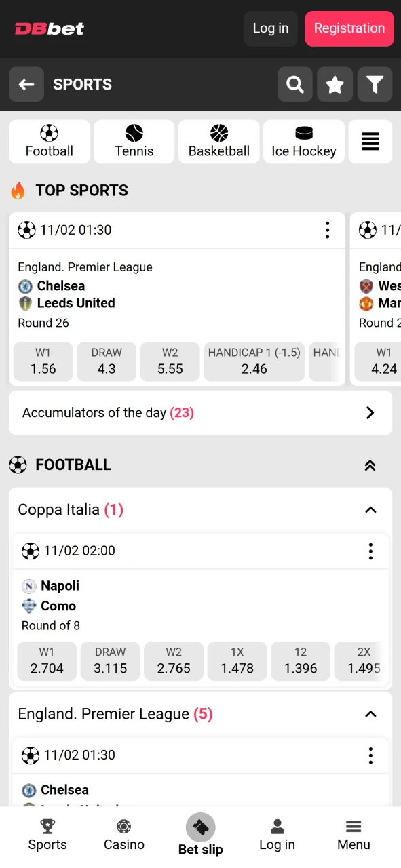Click the back arrow in the Sports header

coord(26,84)
